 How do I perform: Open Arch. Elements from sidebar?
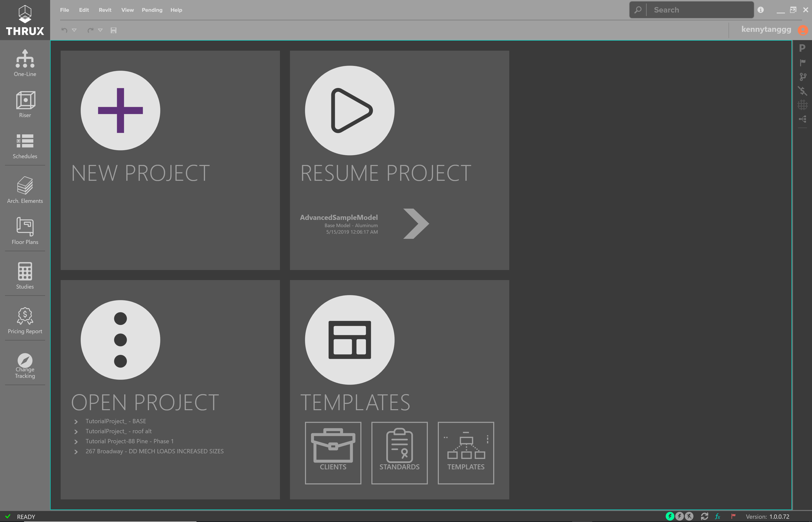pyautogui.click(x=25, y=190)
